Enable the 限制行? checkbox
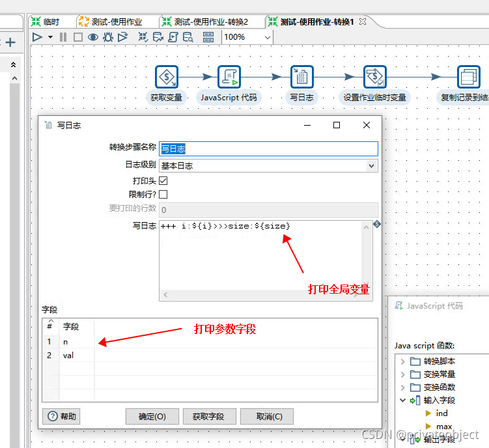Viewport: 489px width, 448px height. click(163, 194)
